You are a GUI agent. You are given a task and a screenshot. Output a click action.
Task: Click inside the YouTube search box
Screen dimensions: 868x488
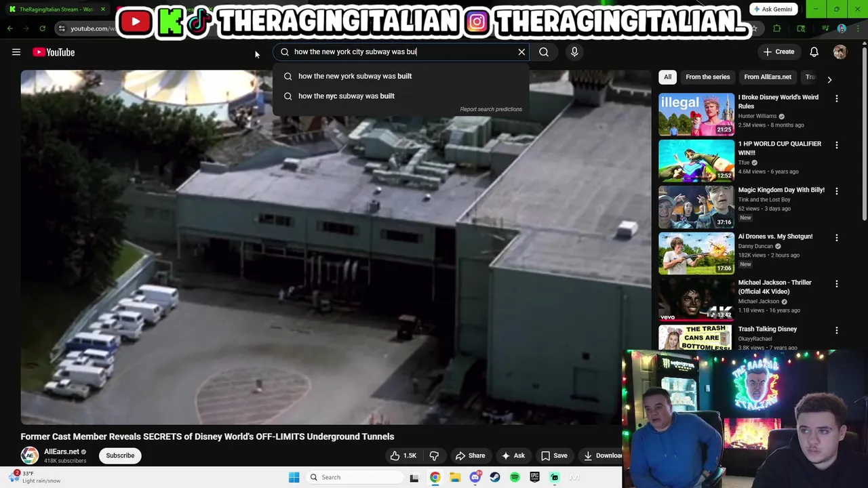click(400, 52)
